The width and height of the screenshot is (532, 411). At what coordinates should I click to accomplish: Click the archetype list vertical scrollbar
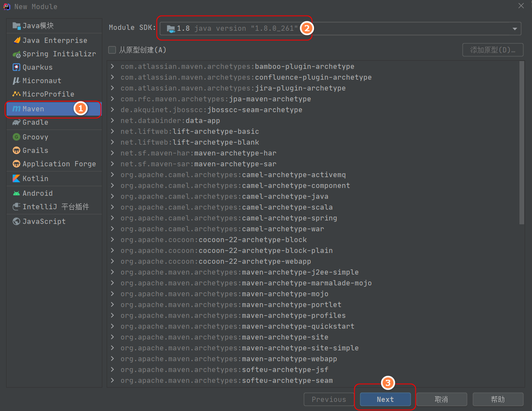coord(522,143)
